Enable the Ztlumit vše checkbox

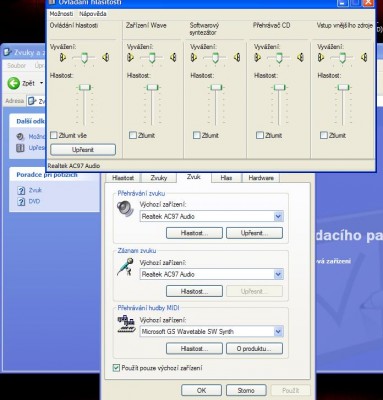(x=54, y=135)
